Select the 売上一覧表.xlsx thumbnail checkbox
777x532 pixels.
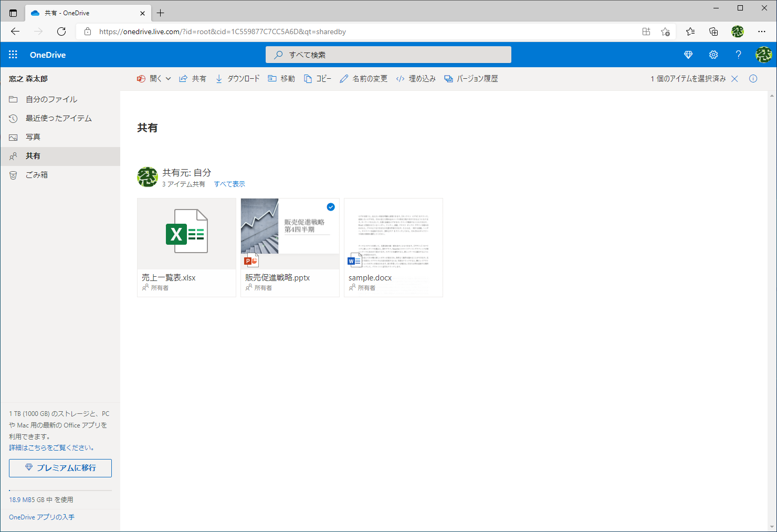[227, 207]
